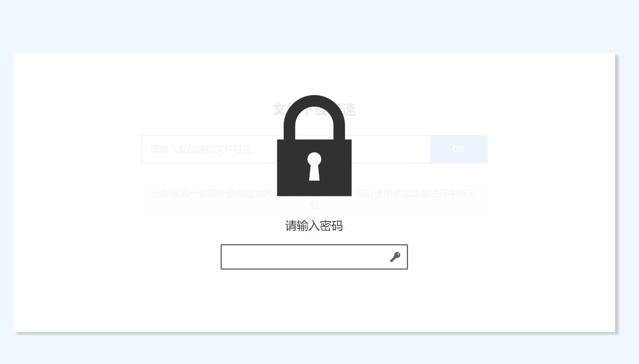Click the faded link field right of the padlock
Image resolution: width=639 pixels, height=364 pixels.
(x=391, y=149)
